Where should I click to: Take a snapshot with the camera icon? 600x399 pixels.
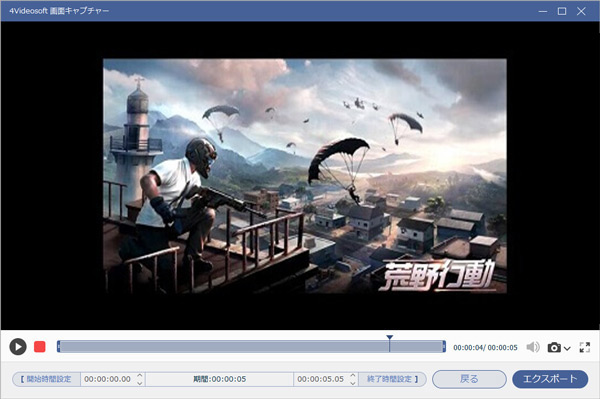(x=554, y=347)
